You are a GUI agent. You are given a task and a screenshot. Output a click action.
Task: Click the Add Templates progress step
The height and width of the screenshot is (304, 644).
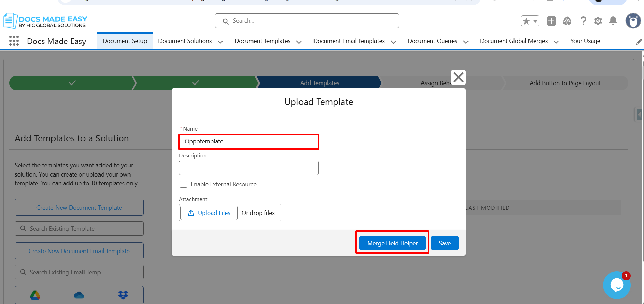(319, 83)
